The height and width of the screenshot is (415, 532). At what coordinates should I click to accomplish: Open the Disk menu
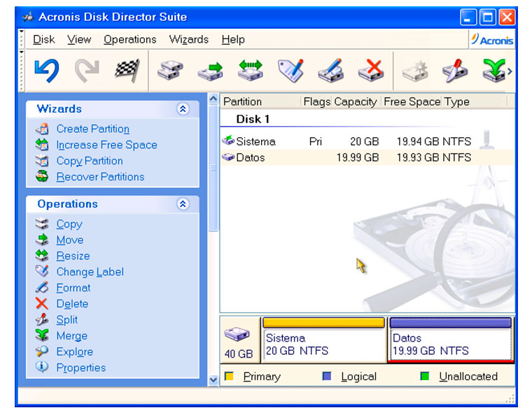tap(44, 39)
